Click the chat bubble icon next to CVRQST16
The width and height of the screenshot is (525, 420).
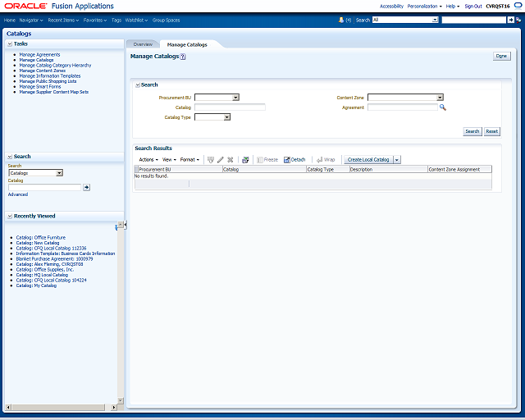[x=518, y=6]
